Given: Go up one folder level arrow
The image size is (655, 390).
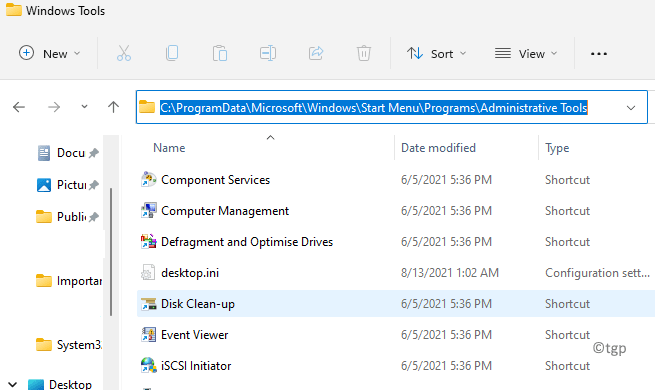Looking at the screenshot, I should pyautogui.click(x=113, y=107).
